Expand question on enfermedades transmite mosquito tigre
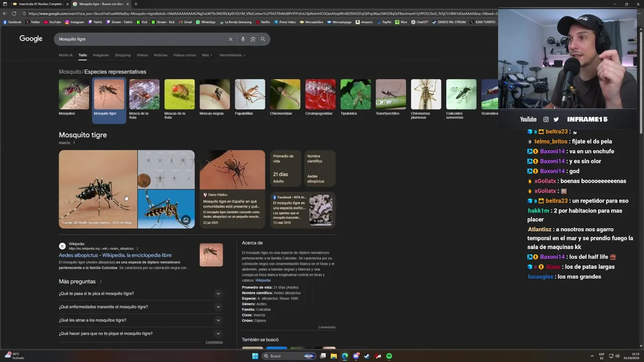This screenshot has height=362, width=644. 141,307
